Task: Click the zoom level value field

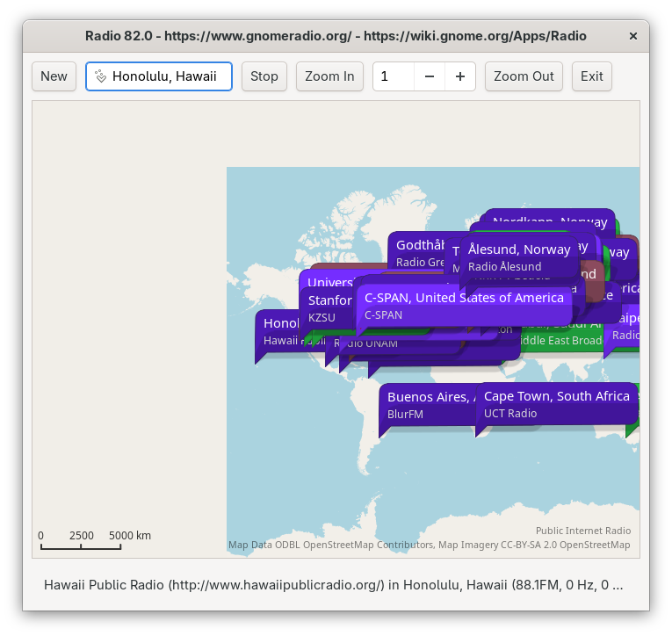Action: (x=394, y=76)
